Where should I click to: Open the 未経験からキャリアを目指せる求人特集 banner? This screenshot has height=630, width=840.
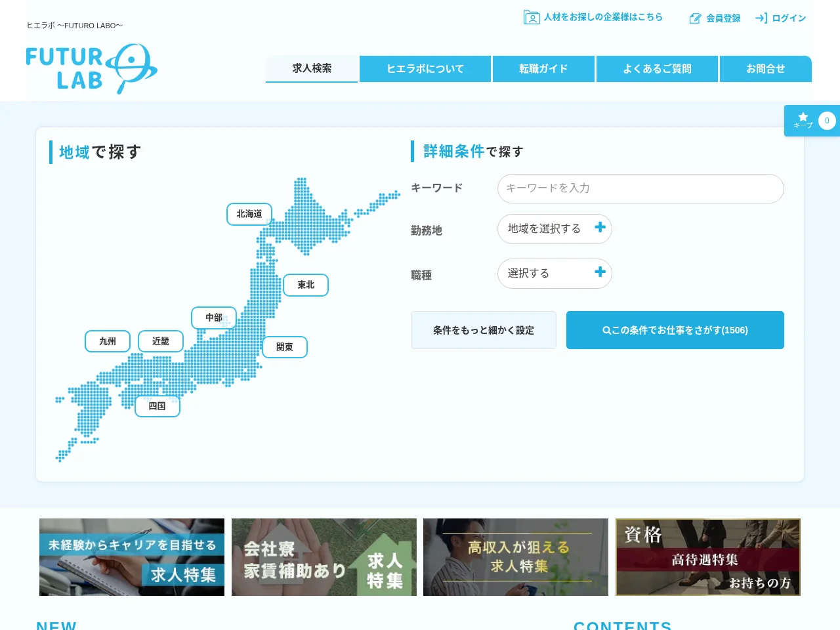(132, 557)
